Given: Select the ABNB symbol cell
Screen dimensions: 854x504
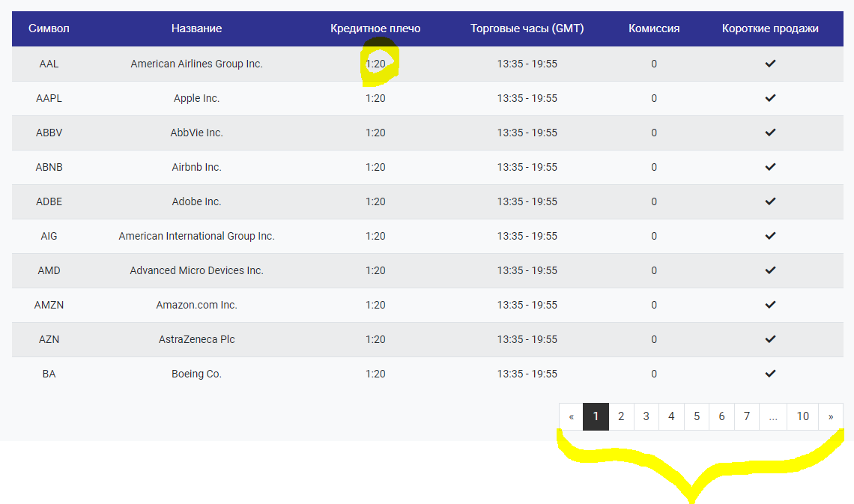Looking at the screenshot, I should click(49, 167).
